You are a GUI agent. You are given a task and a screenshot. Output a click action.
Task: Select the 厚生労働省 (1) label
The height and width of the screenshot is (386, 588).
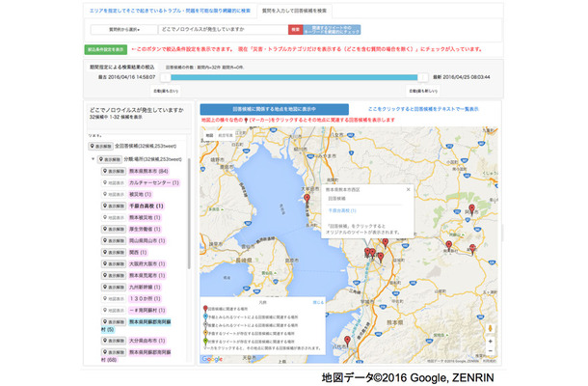click(x=145, y=229)
